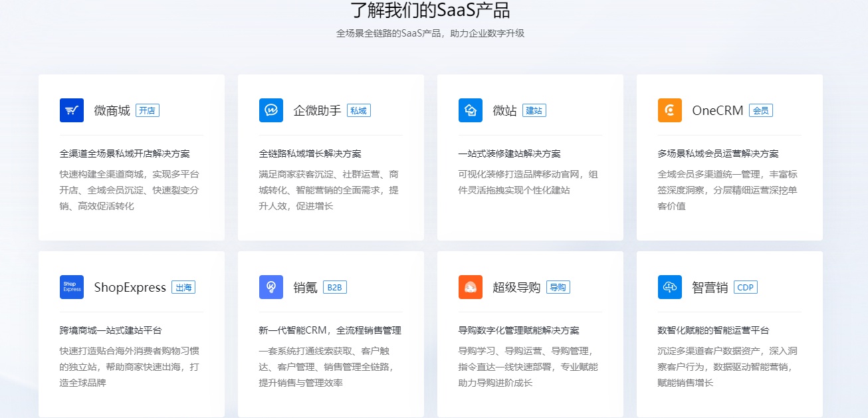Open the 销氪 product title
This screenshot has height=418, width=868.
pos(306,287)
